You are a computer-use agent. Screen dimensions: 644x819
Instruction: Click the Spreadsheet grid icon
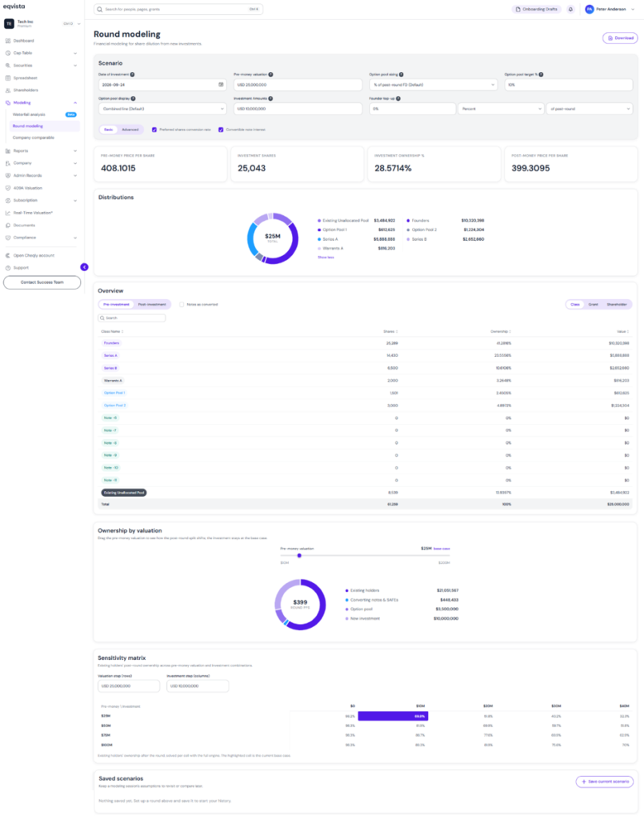coord(8,78)
